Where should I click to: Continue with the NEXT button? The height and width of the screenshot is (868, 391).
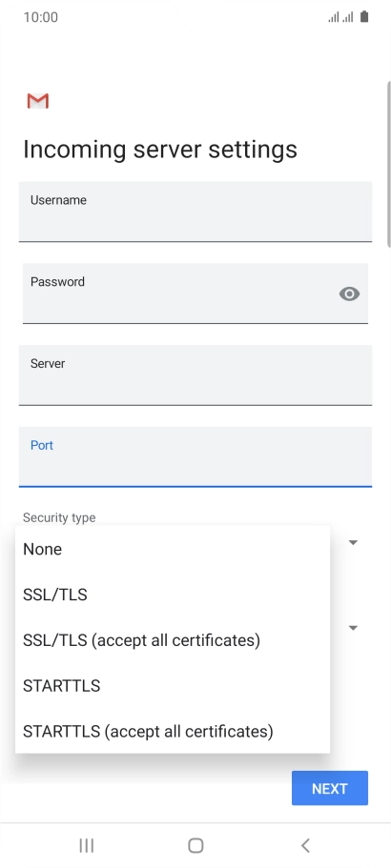330,788
